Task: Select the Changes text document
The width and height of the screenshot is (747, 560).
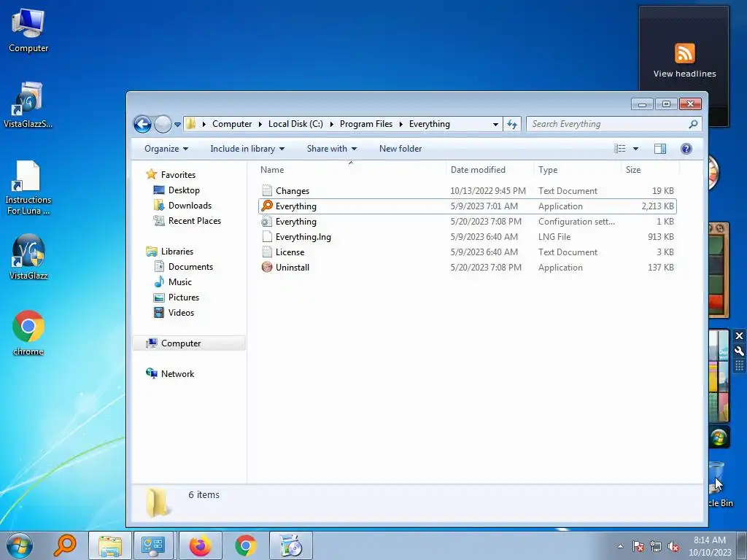Action: click(467, 191)
